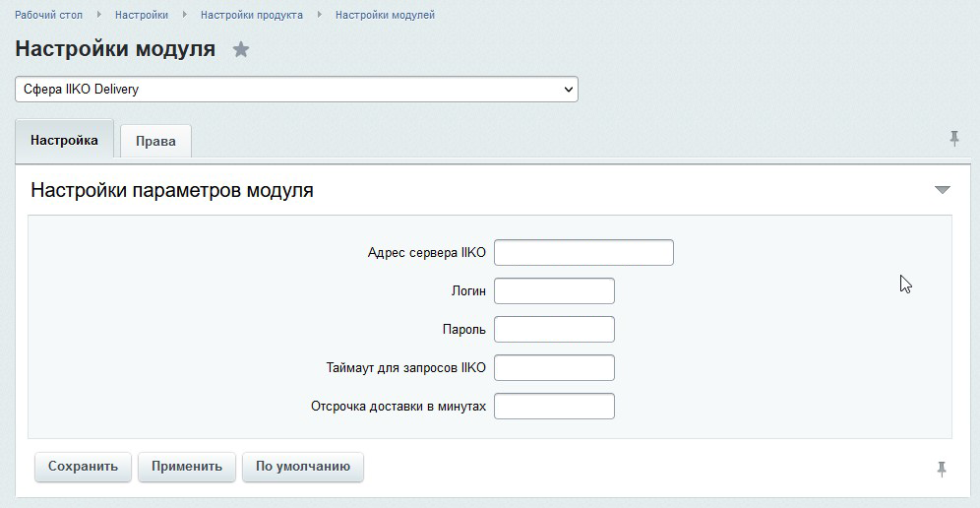Focus the Логин input field
This screenshot has width=980, height=508.
point(554,290)
